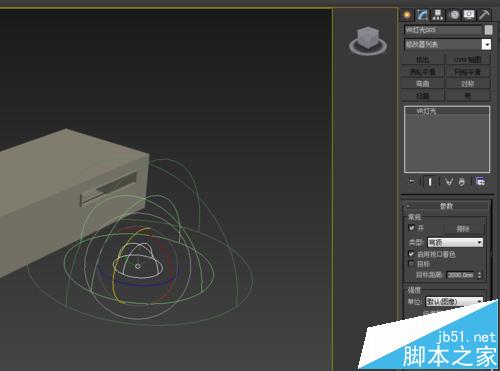500x371 pixels.
Task: Click the object color swatch beside the name
Action: click(488, 30)
